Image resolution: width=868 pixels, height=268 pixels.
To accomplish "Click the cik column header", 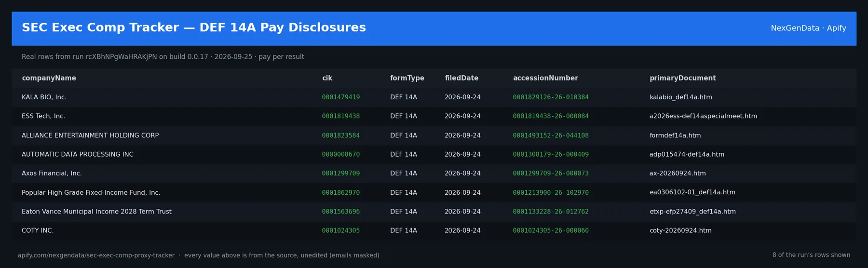I will click(327, 78).
